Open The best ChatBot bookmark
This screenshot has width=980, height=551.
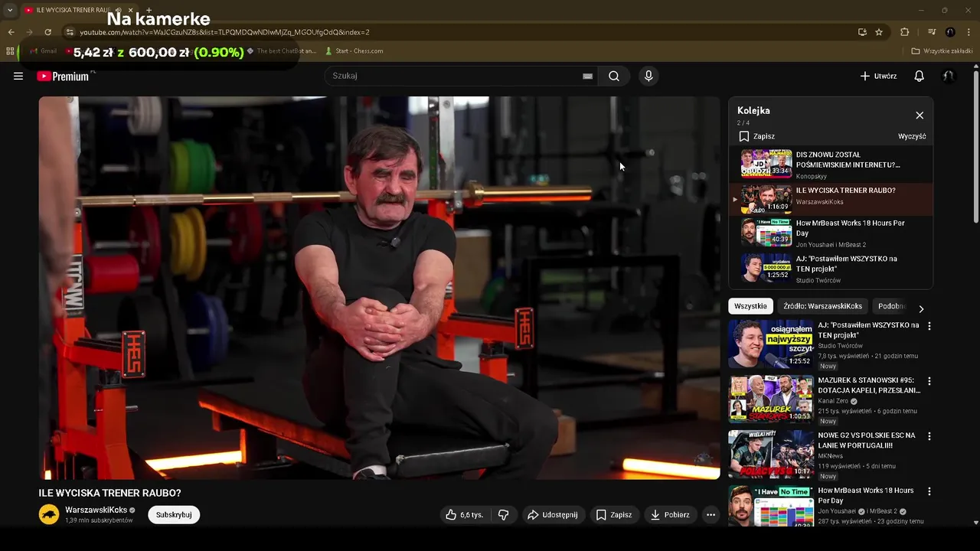(x=282, y=51)
